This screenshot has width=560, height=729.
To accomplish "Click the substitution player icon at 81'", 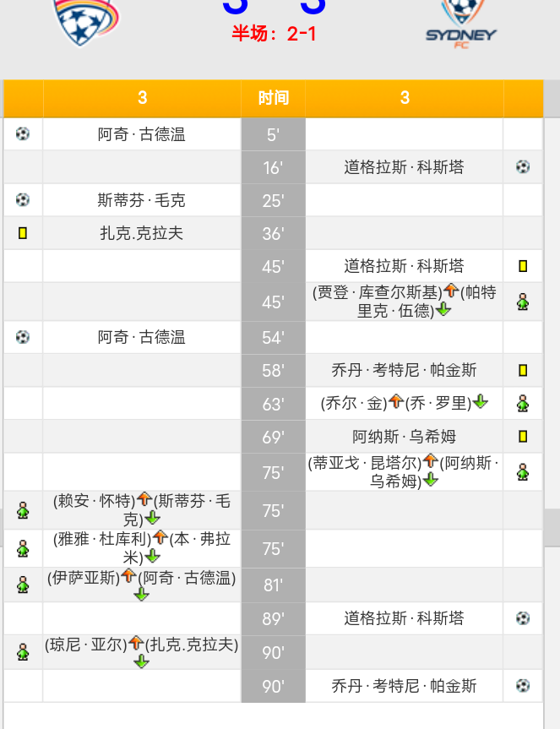I will 23,585.
